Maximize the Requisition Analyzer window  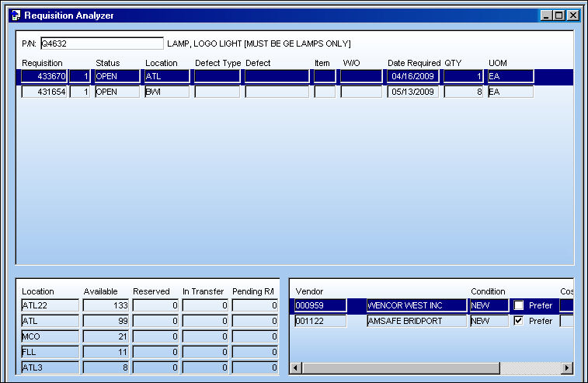558,16
